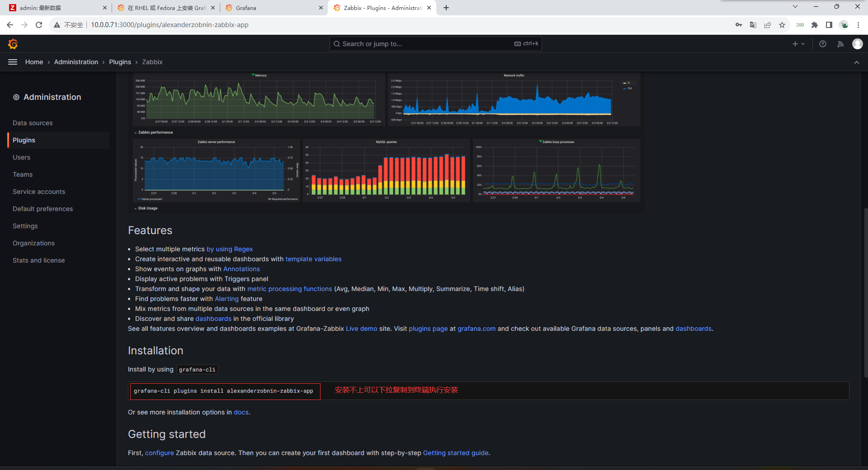
Task: Reload the current page
Action: (x=39, y=25)
